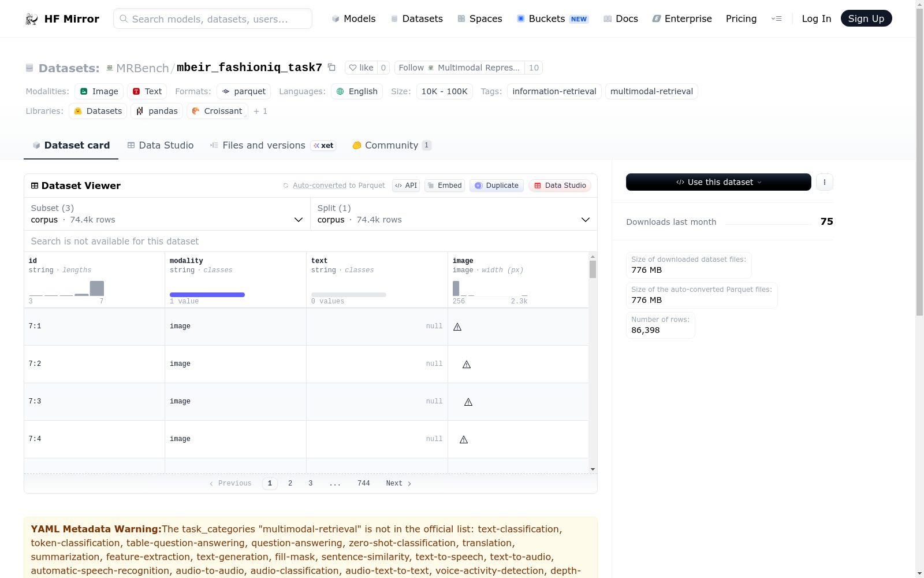Click the warning icon in row 7:1
The image size is (924, 578).
click(x=457, y=327)
